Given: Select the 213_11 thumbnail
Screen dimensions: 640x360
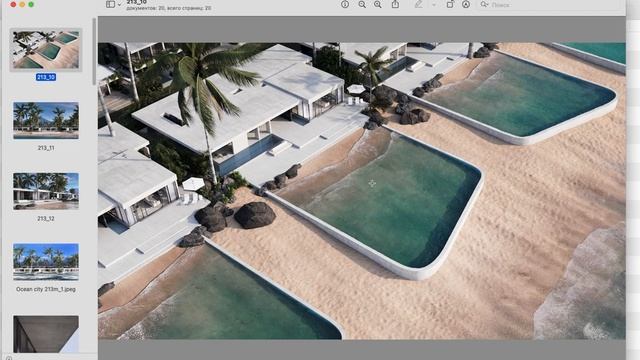Looking at the screenshot, I should coord(46,120).
